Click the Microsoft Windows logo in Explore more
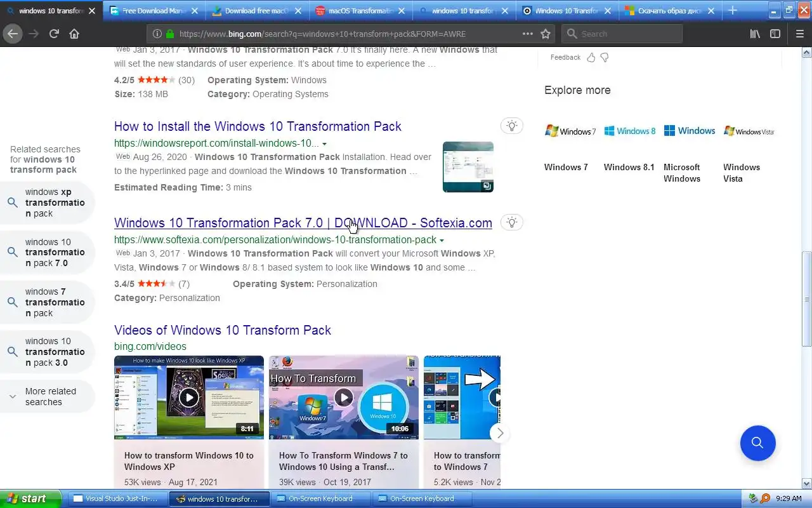Image resolution: width=812 pixels, height=508 pixels. pos(690,131)
